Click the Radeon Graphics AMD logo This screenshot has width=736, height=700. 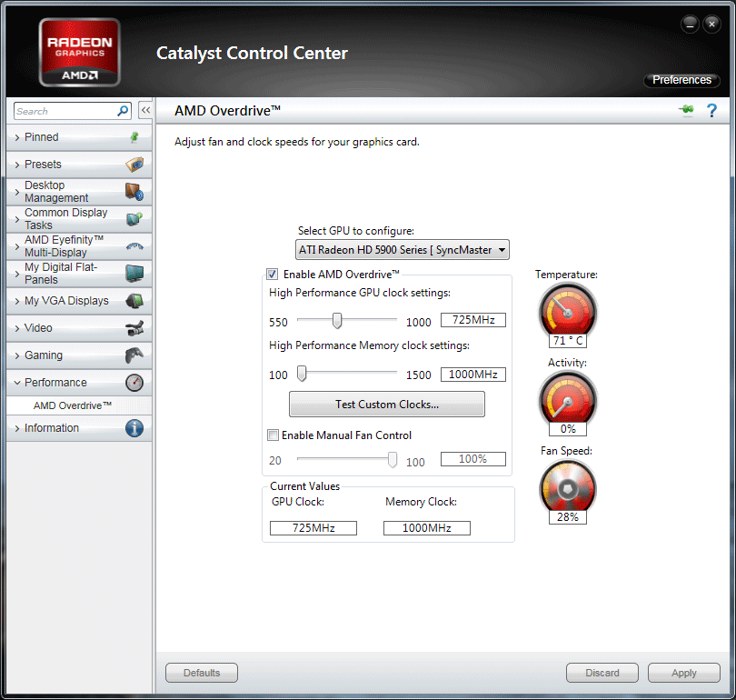(x=79, y=52)
